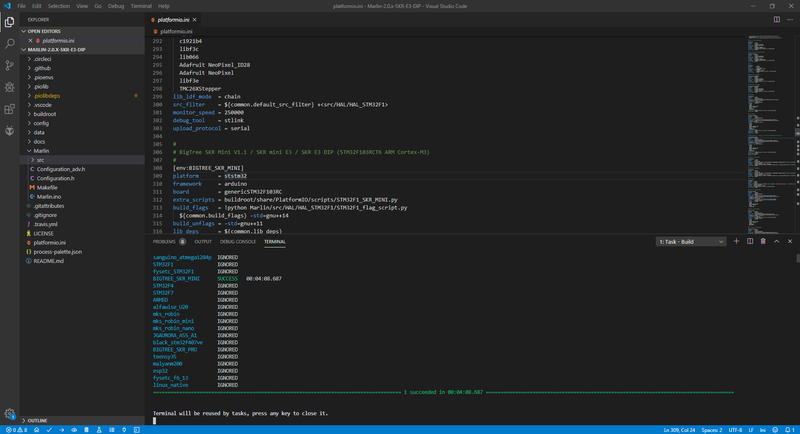Open the Task - Build terminal dropdown
Viewport: 800px width, 434px height.
690,241
